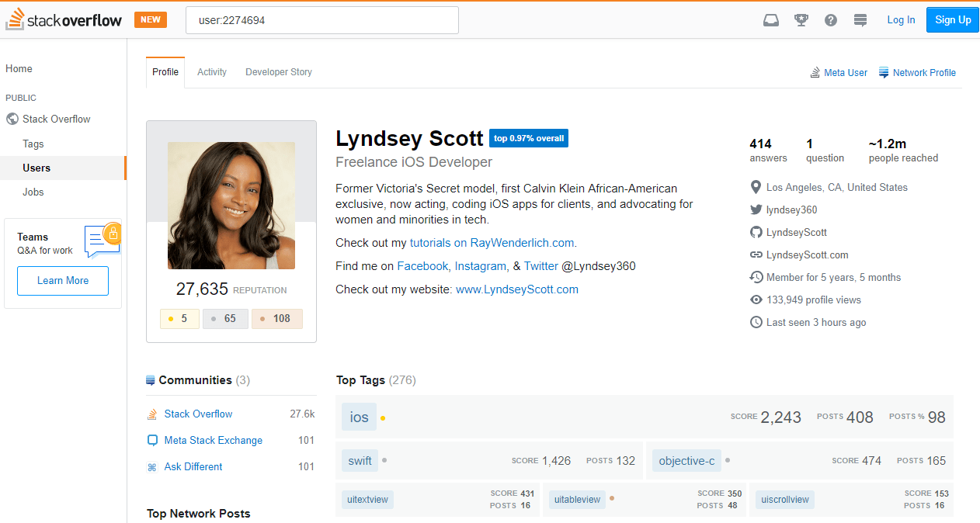Screen dimensions: 980x523
Task: Open www.LyndseyScott.com link in bio
Action: 517,289
